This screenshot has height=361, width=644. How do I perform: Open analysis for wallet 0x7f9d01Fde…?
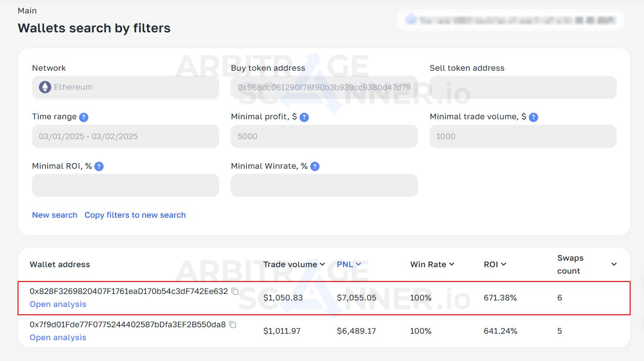58,337
